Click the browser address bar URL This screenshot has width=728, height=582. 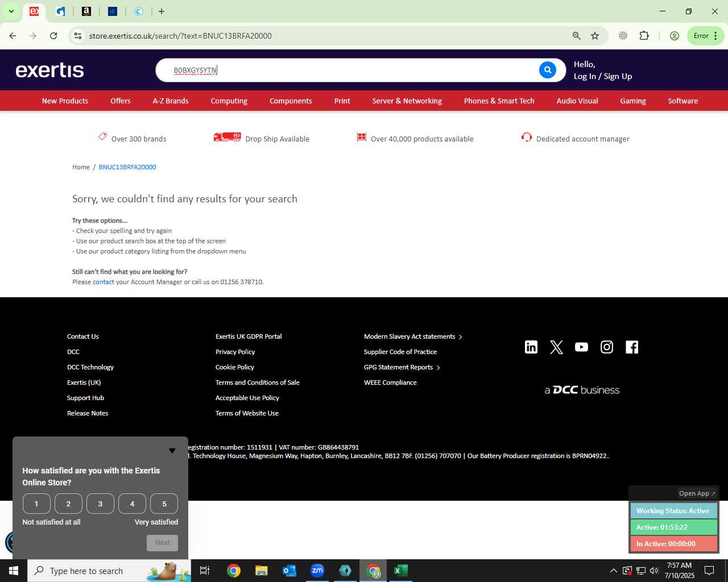click(180, 36)
